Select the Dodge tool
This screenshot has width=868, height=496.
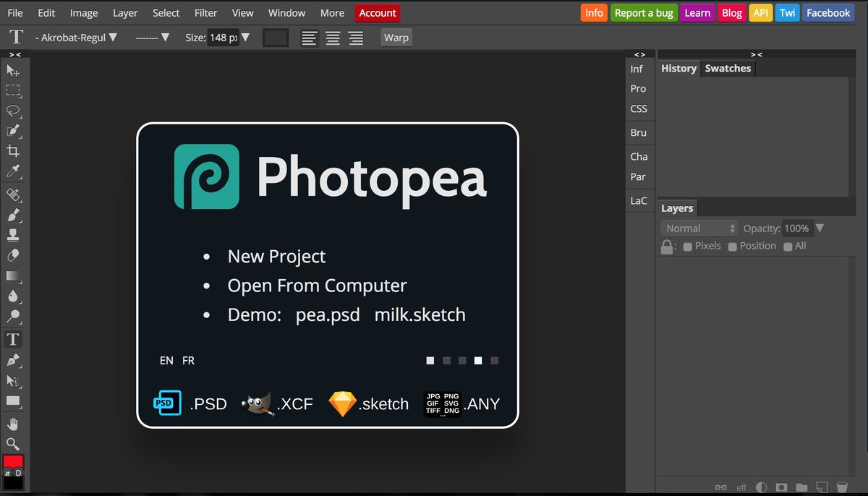point(13,316)
